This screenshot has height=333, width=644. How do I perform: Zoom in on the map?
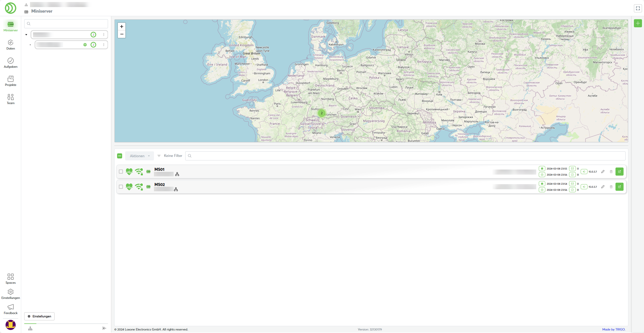[x=122, y=27]
